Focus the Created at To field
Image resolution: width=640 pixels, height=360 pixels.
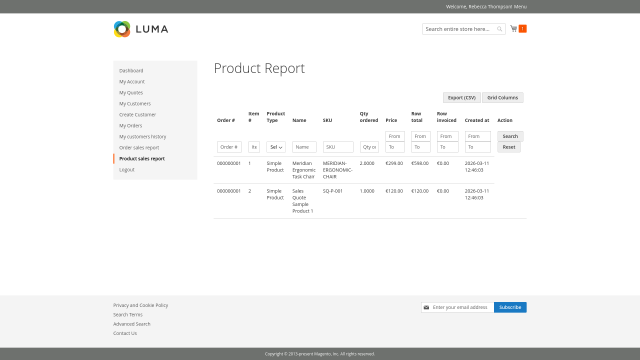coord(478,147)
